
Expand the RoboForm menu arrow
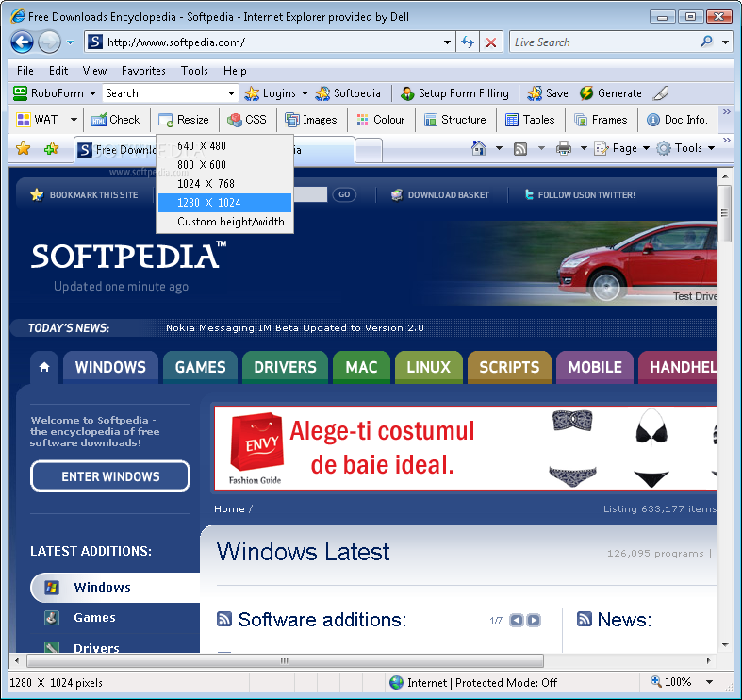(92, 93)
